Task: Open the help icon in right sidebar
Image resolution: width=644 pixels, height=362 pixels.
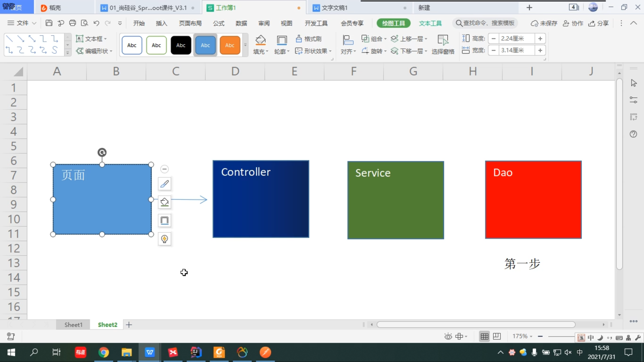Action: pyautogui.click(x=633, y=134)
